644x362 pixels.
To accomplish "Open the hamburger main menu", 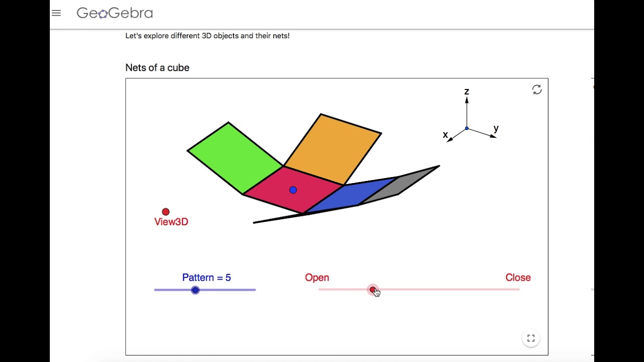I will pos(56,13).
